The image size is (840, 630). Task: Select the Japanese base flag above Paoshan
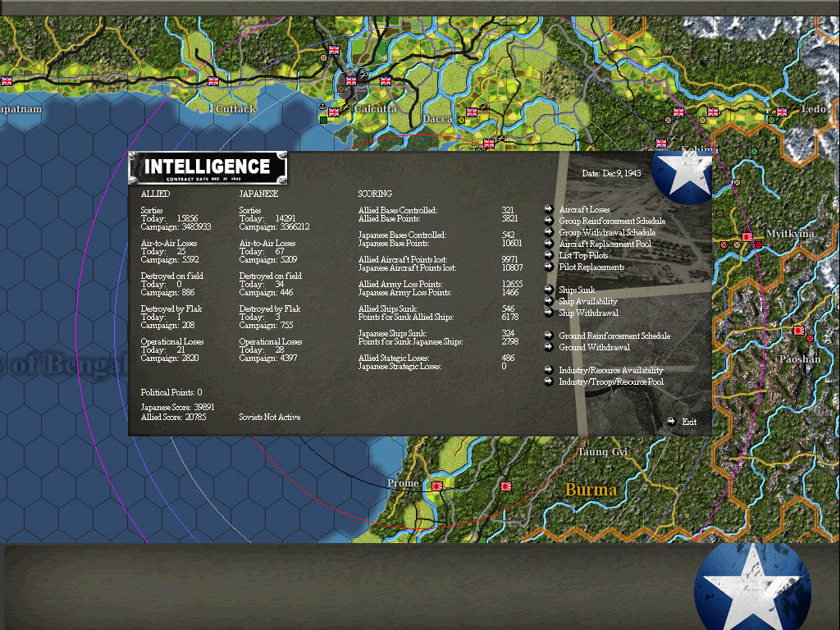tap(799, 330)
